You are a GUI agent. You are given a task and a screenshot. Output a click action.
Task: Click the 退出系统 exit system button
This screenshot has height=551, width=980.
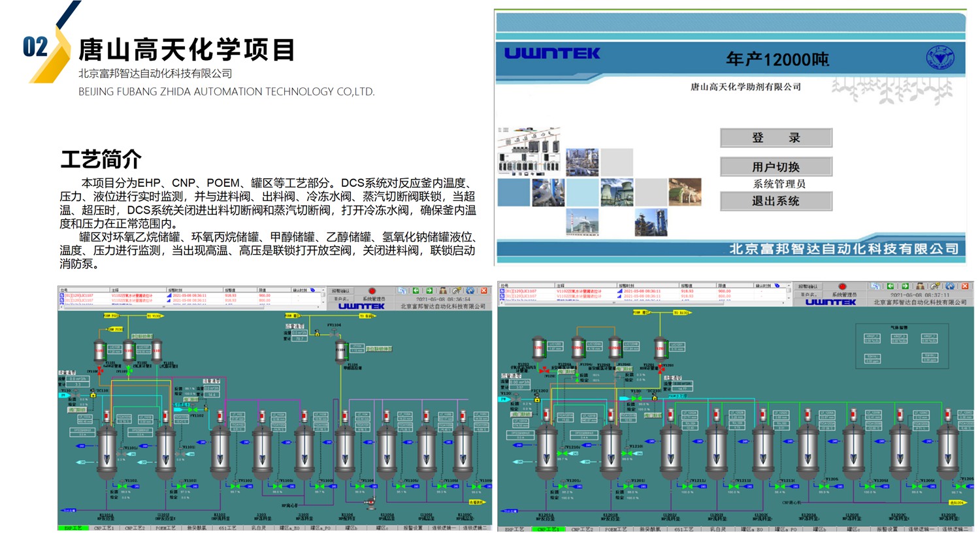click(x=776, y=201)
